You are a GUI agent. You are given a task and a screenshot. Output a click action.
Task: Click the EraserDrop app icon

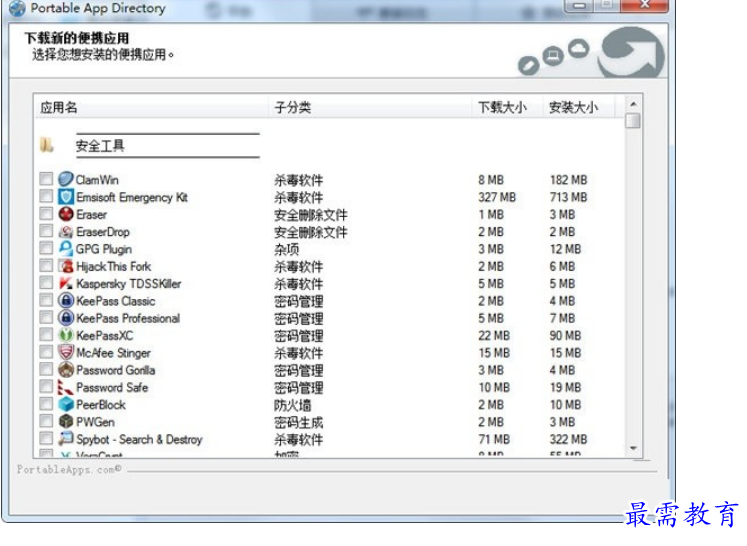[66, 232]
